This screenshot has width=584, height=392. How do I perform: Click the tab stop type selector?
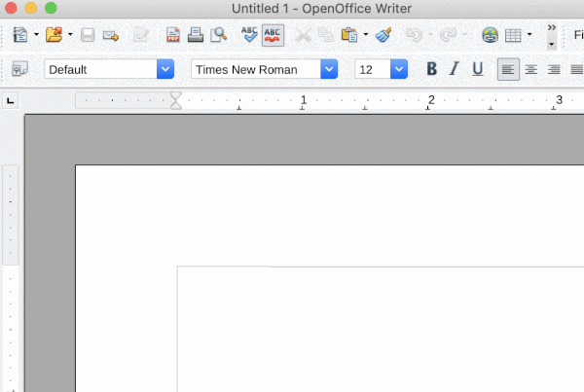coord(11,100)
